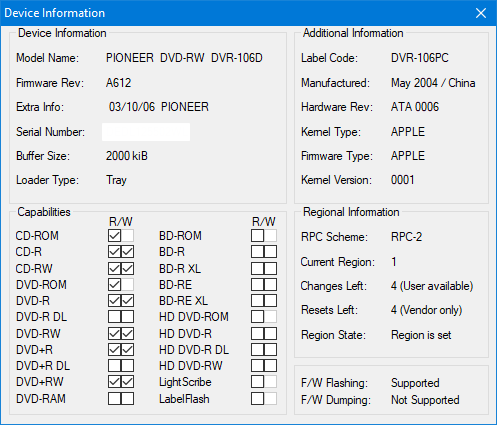Image resolution: width=497 pixels, height=425 pixels.
Task: Click the Regional Information group heading
Action: point(351,212)
